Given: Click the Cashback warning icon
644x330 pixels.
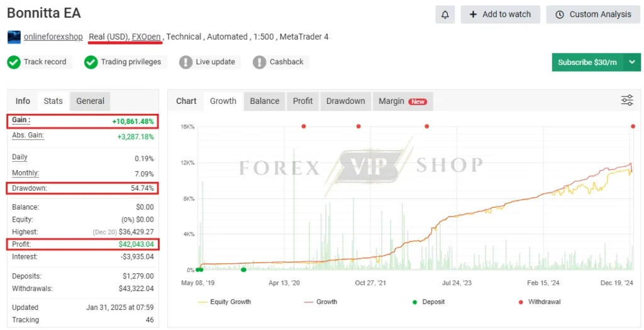Looking at the screenshot, I should coord(260,62).
